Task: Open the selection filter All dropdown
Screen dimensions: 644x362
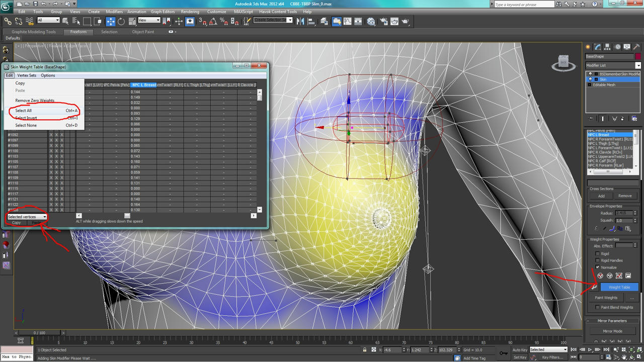Action: pos(48,21)
